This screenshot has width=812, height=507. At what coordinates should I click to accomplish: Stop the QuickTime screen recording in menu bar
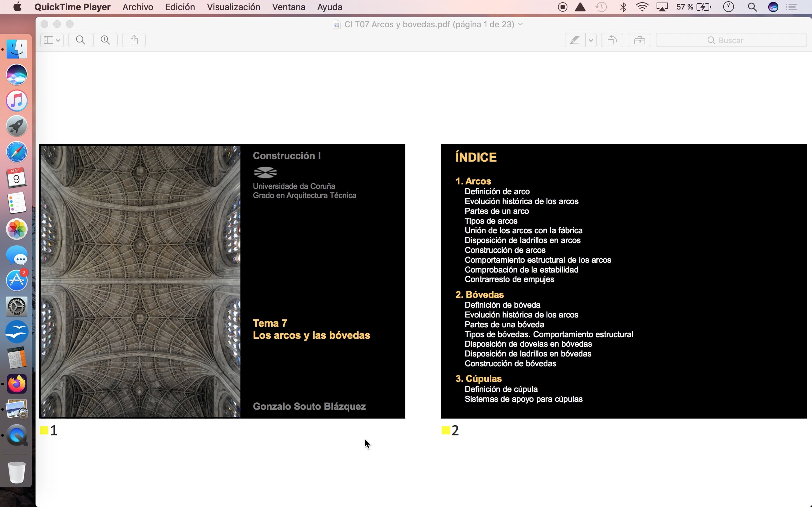(562, 7)
